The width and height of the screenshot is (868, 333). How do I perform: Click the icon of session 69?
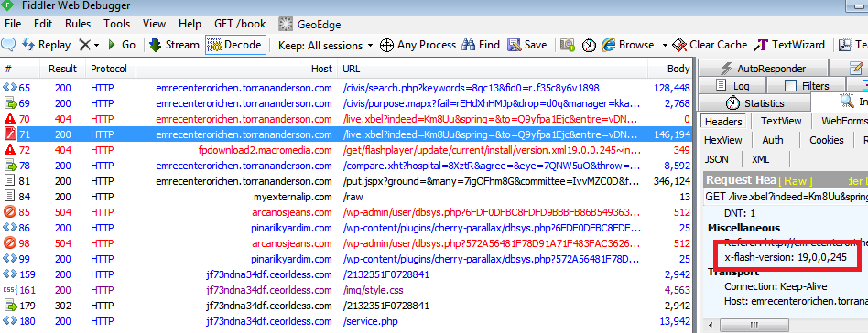[9, 102]
